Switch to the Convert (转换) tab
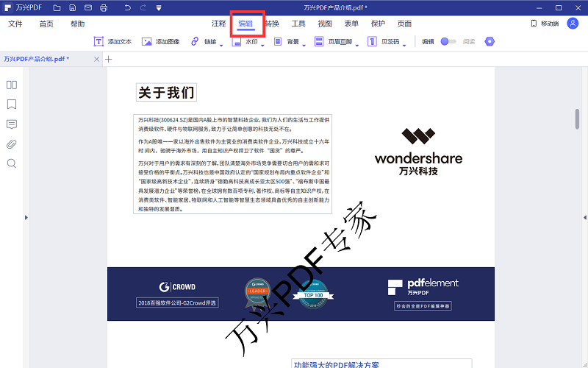Image resolution: width=588 pixels, height=368 pixels. tap(272, 24)
